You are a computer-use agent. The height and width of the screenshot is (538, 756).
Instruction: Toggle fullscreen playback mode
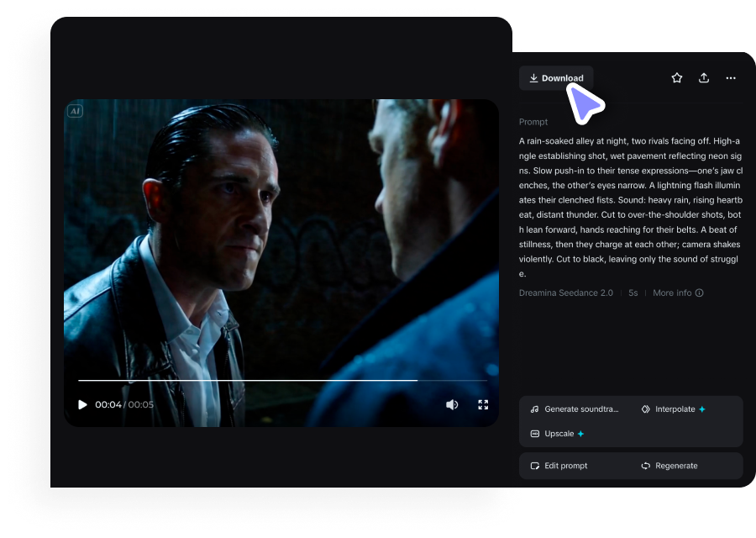click(483, 404)
